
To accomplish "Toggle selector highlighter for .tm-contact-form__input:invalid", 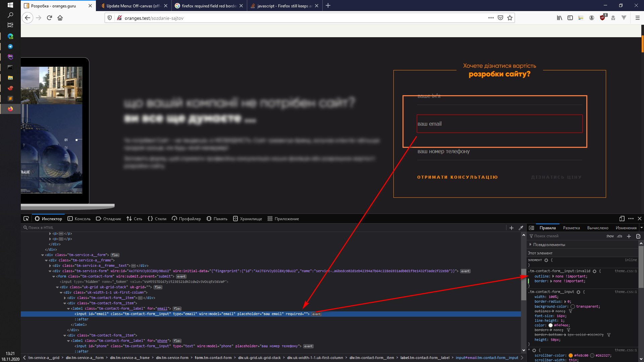I will point(594,271).
